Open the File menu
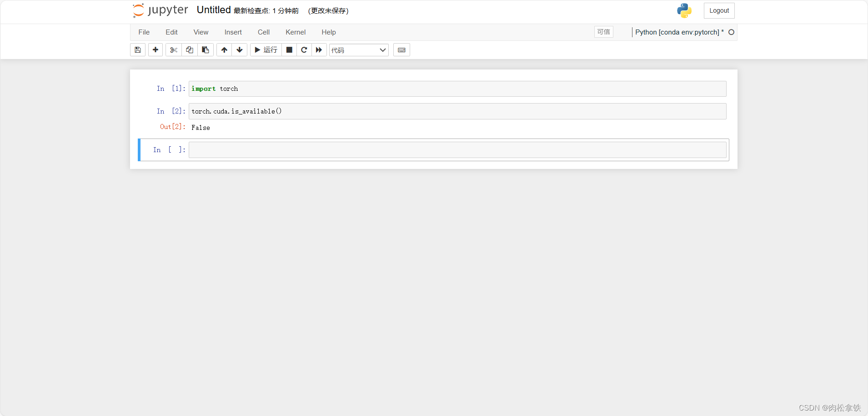Screen dimensions: 868x416 [x=144, y=32]
